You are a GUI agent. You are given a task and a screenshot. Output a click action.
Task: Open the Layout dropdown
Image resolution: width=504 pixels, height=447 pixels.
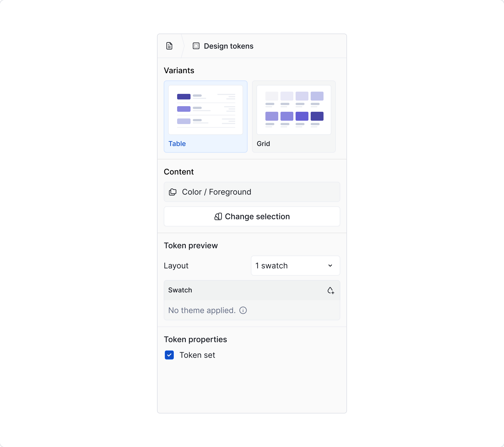[x=295, y=266]
